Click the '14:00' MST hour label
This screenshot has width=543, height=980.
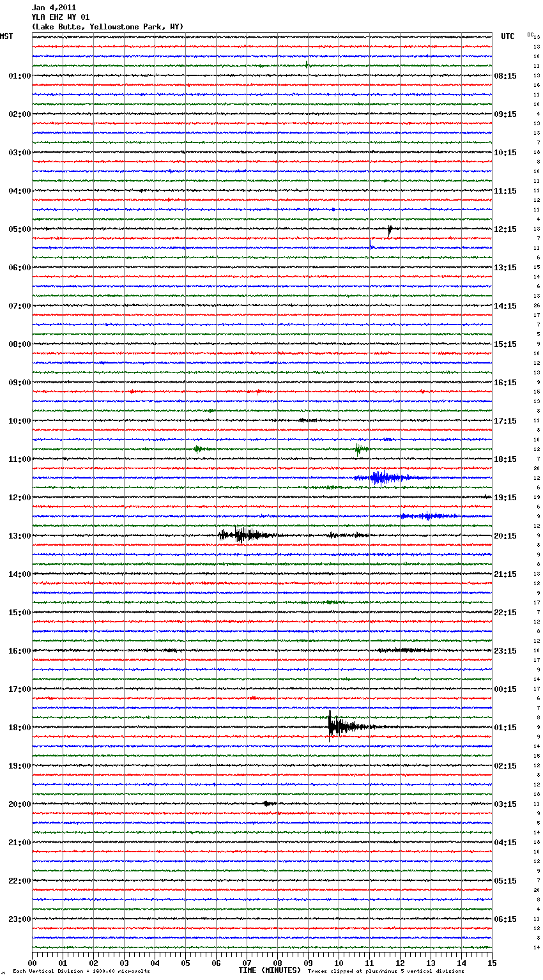coord(20,574)
